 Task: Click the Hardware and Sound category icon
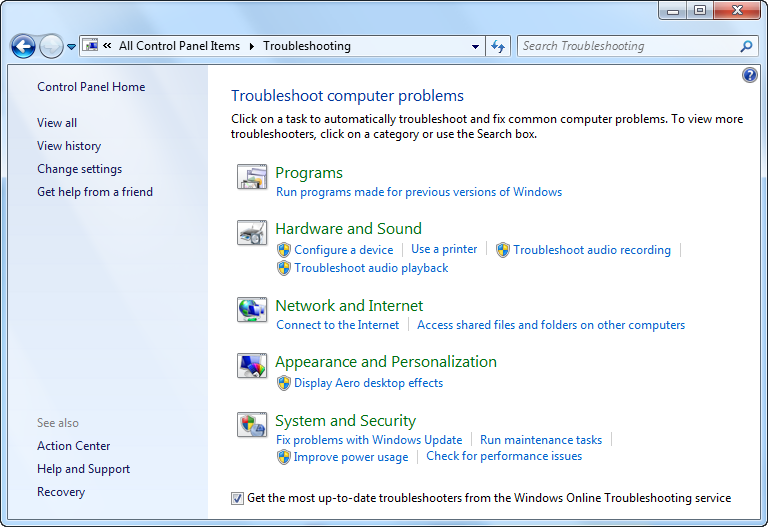pos(251,233)
